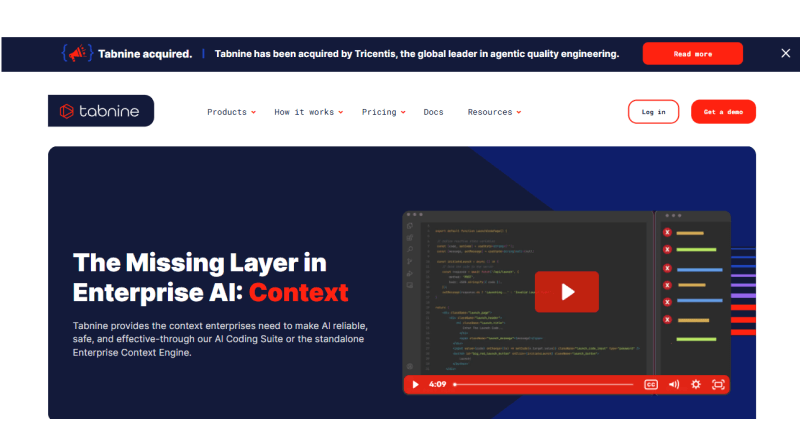Screen dimensions: 800x445
Task: Click the video volume icon
Action: (x=673, y=384)
